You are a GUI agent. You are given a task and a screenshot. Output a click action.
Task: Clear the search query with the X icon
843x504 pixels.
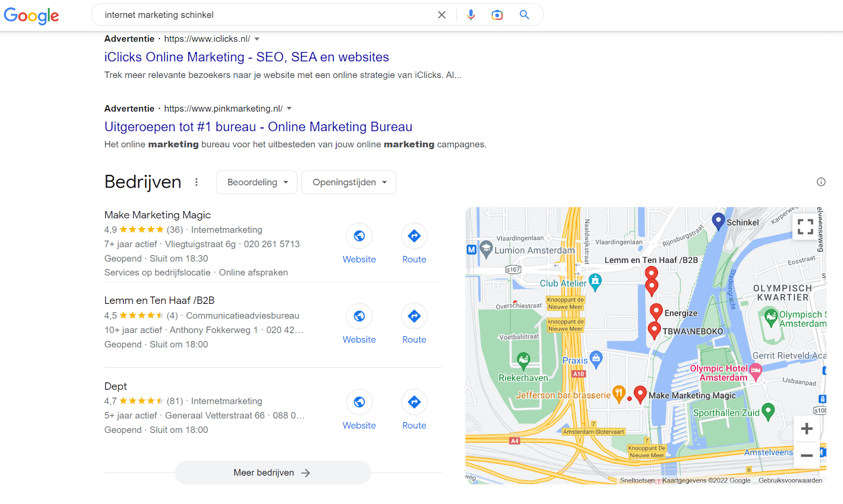442,15
